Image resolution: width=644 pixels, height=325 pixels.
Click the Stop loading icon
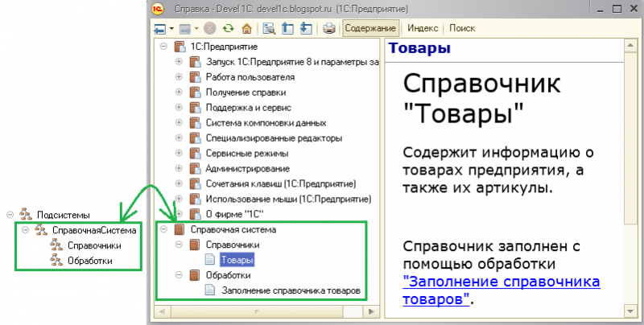click(x=210, y=28)
